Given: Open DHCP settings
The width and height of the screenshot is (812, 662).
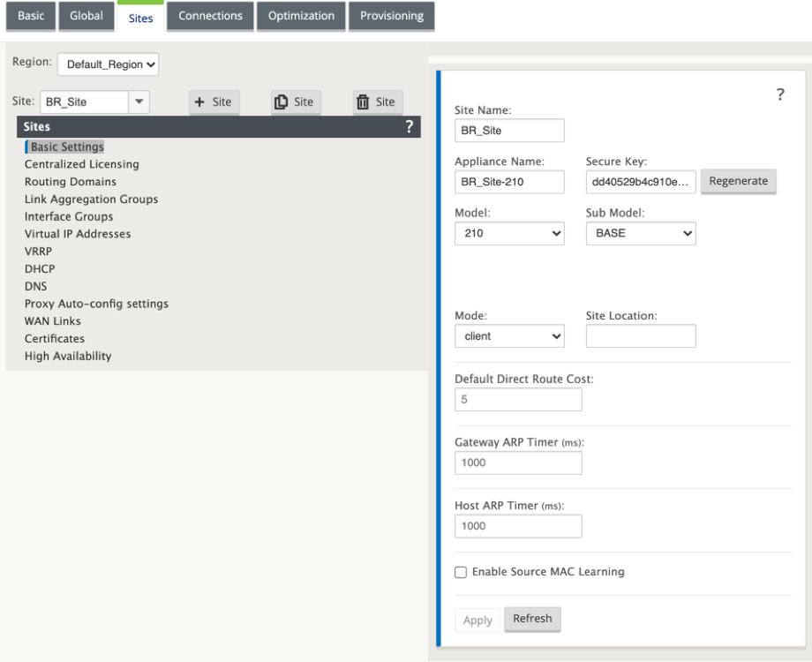Looking at the screenshot, I should pos(40,269).
